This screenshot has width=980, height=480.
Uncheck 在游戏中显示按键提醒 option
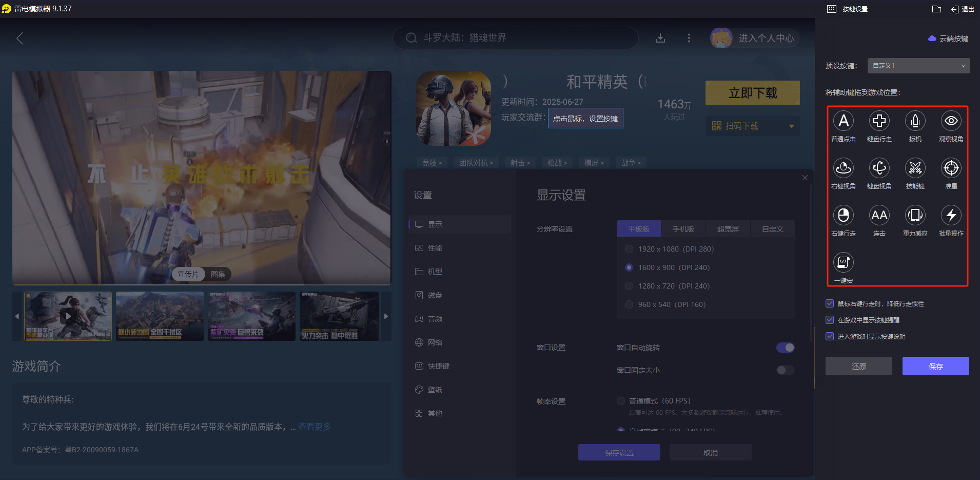(829, 320)
